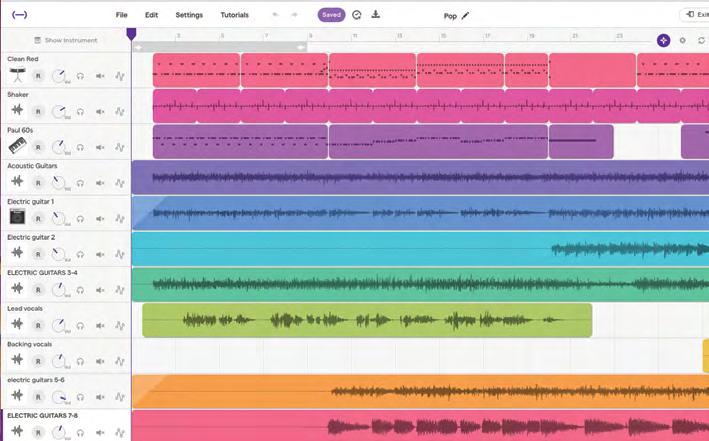Click the undo arrow
Image resolution: width=709 pixels, height=441 pixels.
(275, 15)
